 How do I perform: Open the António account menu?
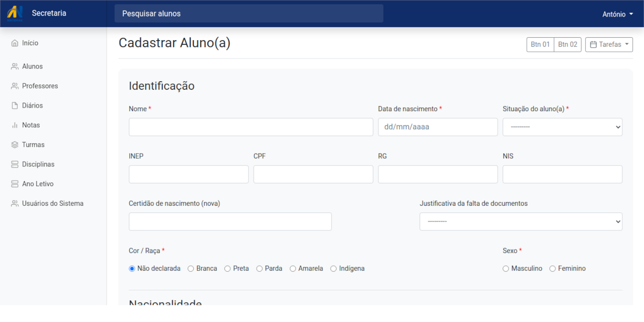617,14
